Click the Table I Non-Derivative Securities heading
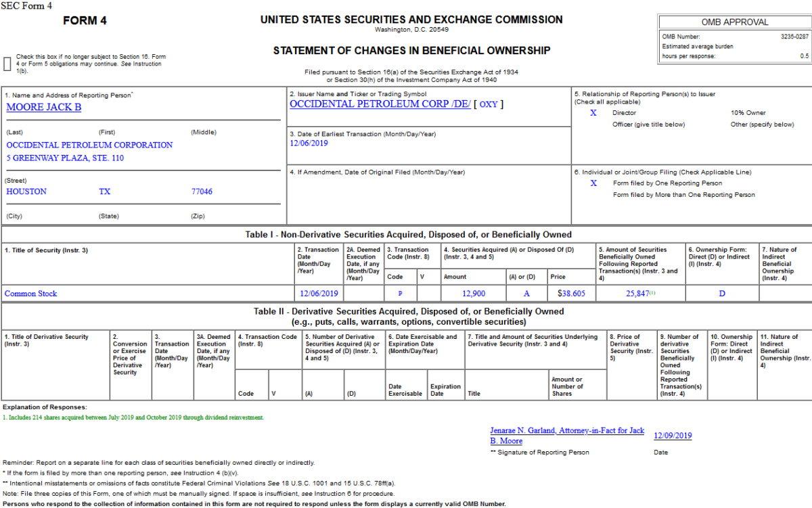 coord(408,235)
